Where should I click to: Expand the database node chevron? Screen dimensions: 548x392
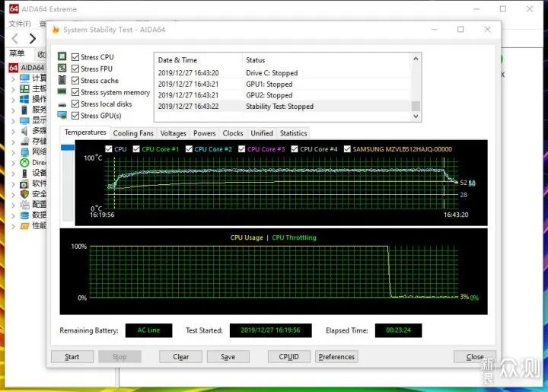tap(13, 216)
